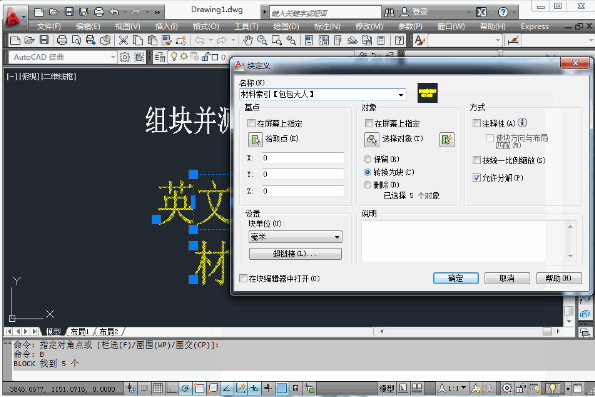Open the File(F) menu
Image resolution: width=595 pixels, height=397 pixels.
(49, 27)
